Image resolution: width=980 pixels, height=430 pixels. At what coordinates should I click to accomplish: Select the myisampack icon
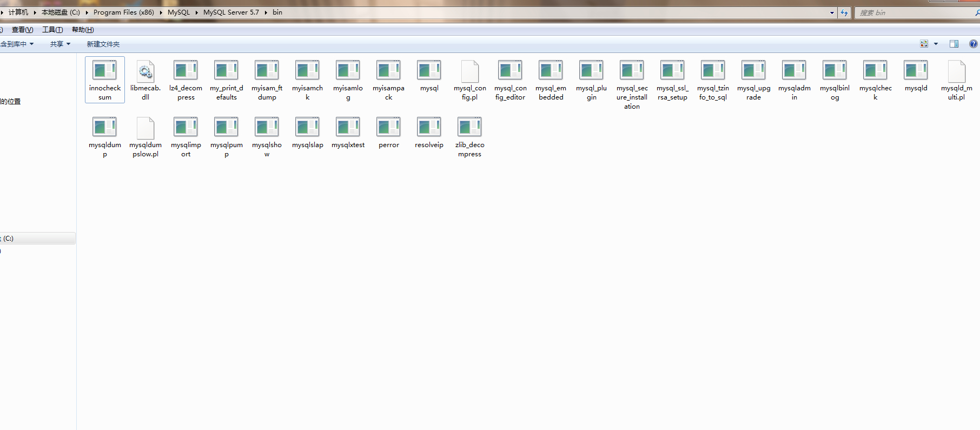tap(389, 71)
